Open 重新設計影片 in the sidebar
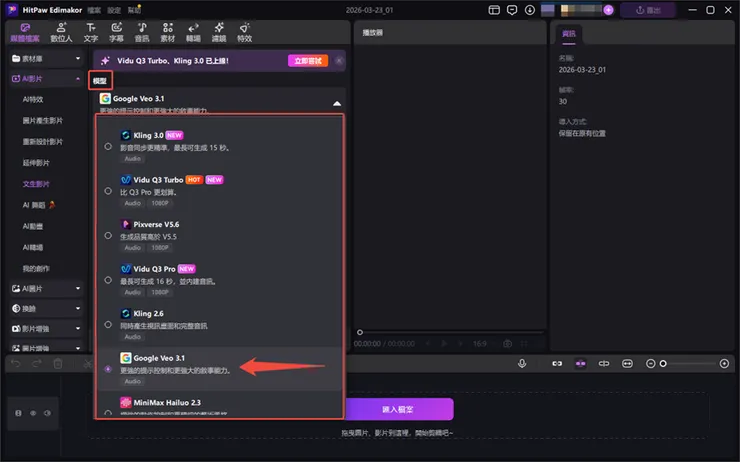The height and width of the screenshot is (462, 740). click(x=42, y=142)
